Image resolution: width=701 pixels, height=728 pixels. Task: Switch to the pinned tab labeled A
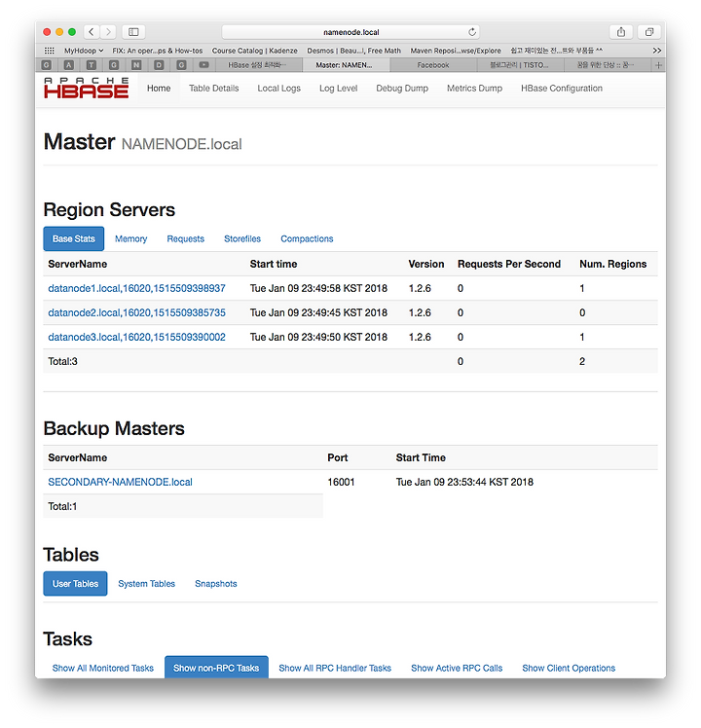point(69,65)
